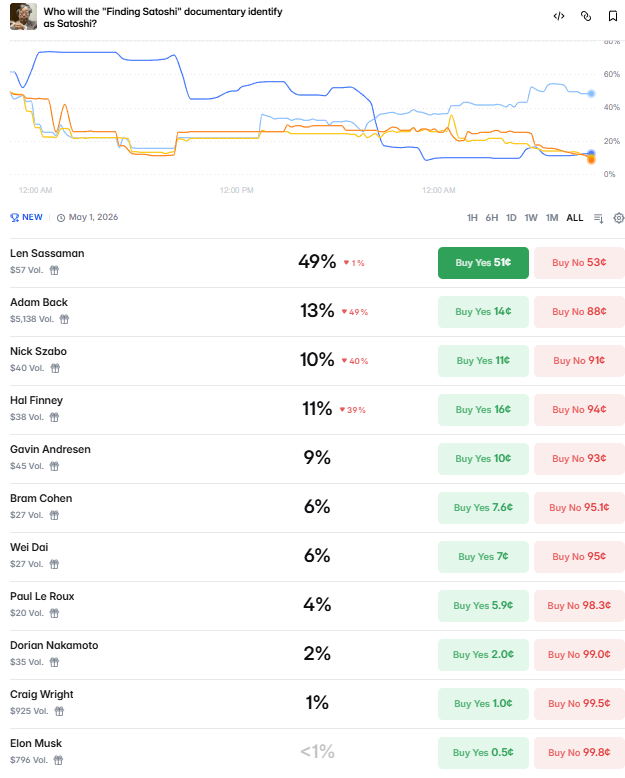
Task: Click gift icon under Len Sassaman
Action: 55,270
